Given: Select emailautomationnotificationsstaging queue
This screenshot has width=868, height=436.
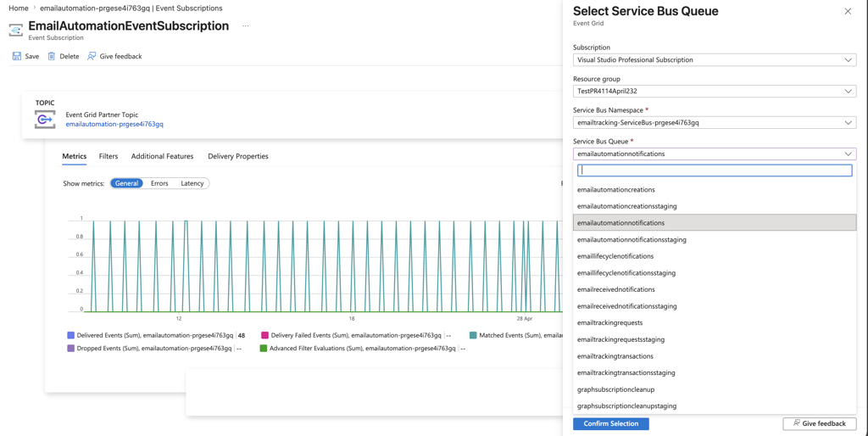Looking at the screenshot, I should click(x=715, y=239).
